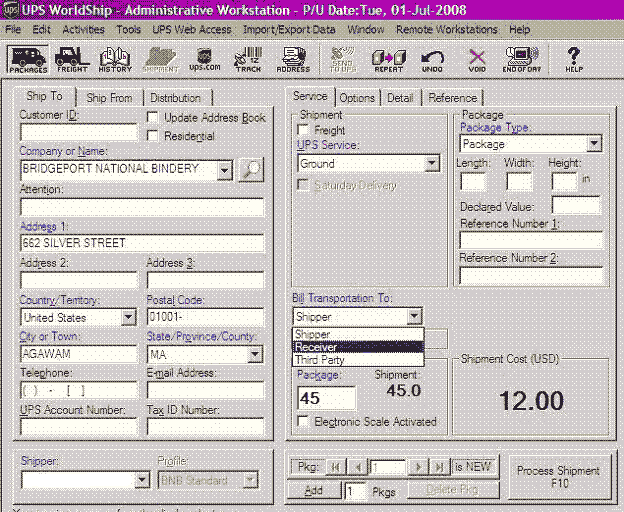This screenshot has width=624, height=512.
Task: Click the Send to UPS icon
Action: pos(342,60)
